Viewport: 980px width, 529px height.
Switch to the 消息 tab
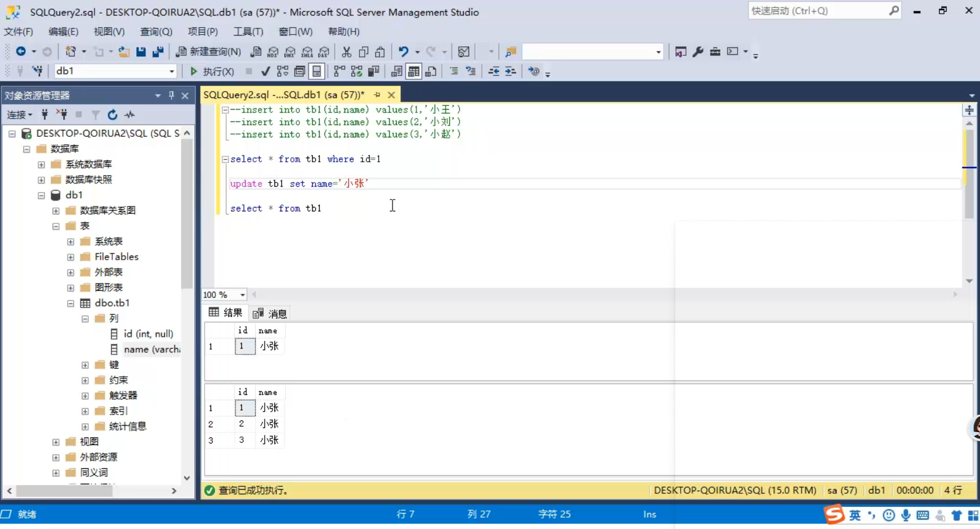[270, 313]
